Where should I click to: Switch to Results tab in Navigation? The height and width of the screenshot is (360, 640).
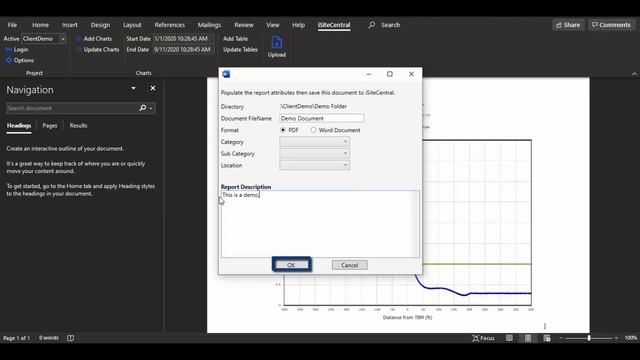[x=78, y=126]
